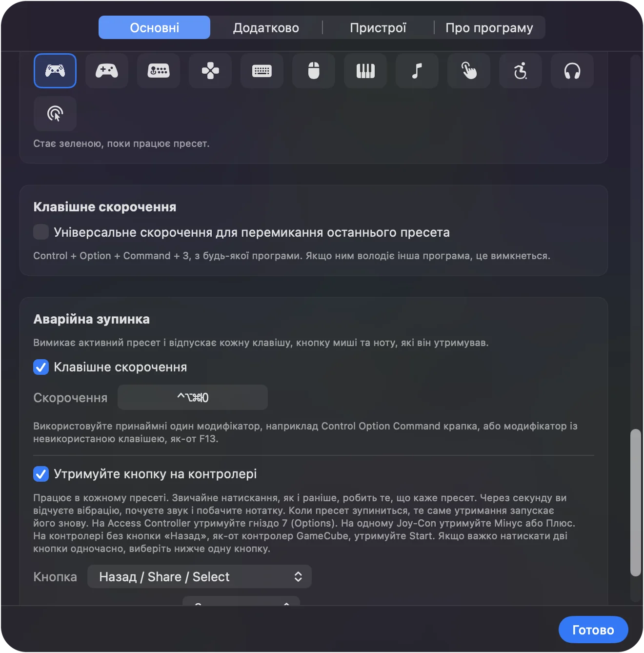Image resolution: width=644 pixels, height=653 pixels.
Task: Click the vertical scrollbar thumb
Action: click(635, 503)
